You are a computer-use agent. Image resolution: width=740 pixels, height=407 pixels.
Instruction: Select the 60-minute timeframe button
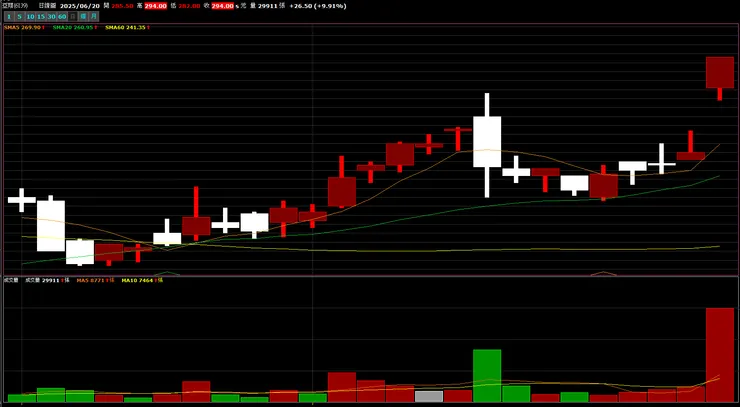(x=62, y=17)
